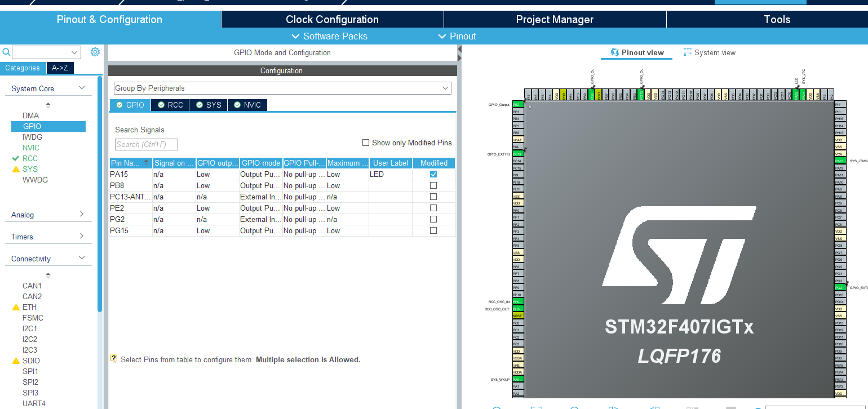Sort table by GPIO mode column
The image size is (868, 409).
tap(260, 163)
